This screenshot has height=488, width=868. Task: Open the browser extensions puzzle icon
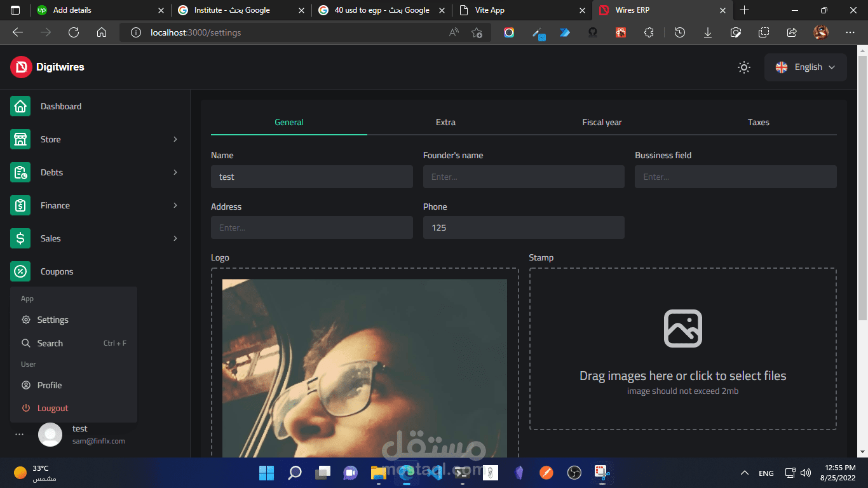coord(649,32)
